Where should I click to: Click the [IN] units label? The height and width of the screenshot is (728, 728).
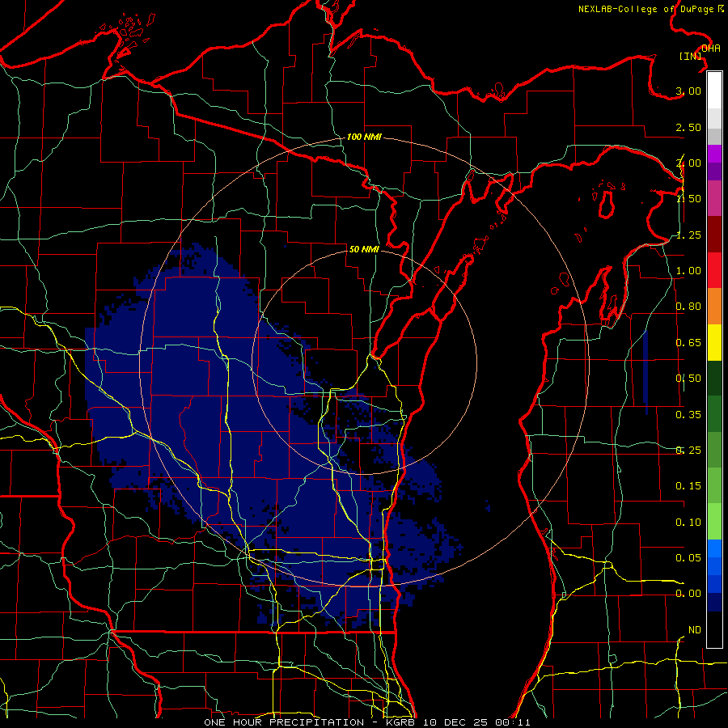coord(691,56)
